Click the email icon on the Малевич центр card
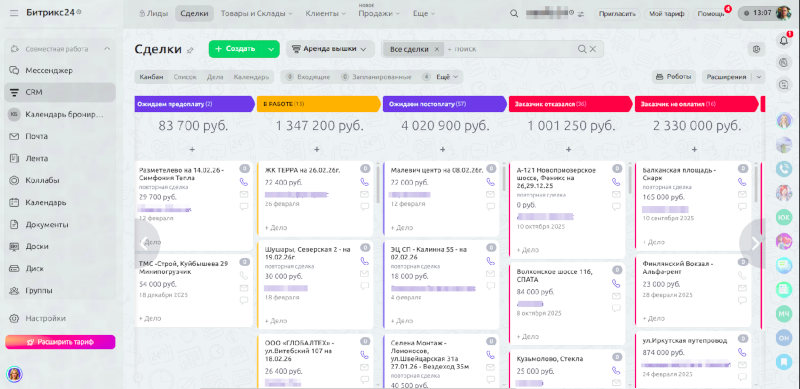Screen dimensions: 800x389 [x=490, y=194]
